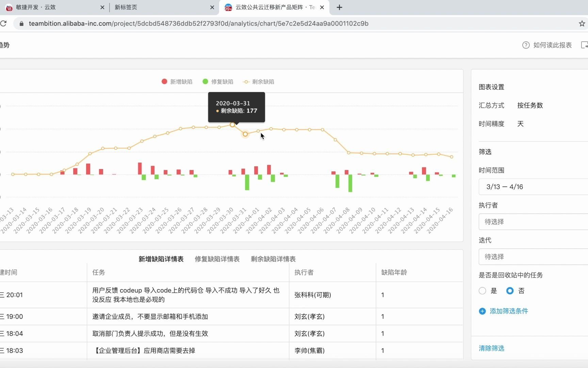Screen dimensions: 588x368
Task: Click the site security lock icon
Action: pyautogui.click(x=21, y=24)
